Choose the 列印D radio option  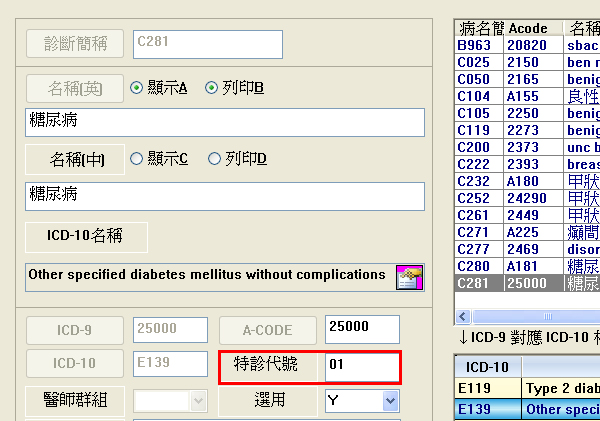(213, 158)
